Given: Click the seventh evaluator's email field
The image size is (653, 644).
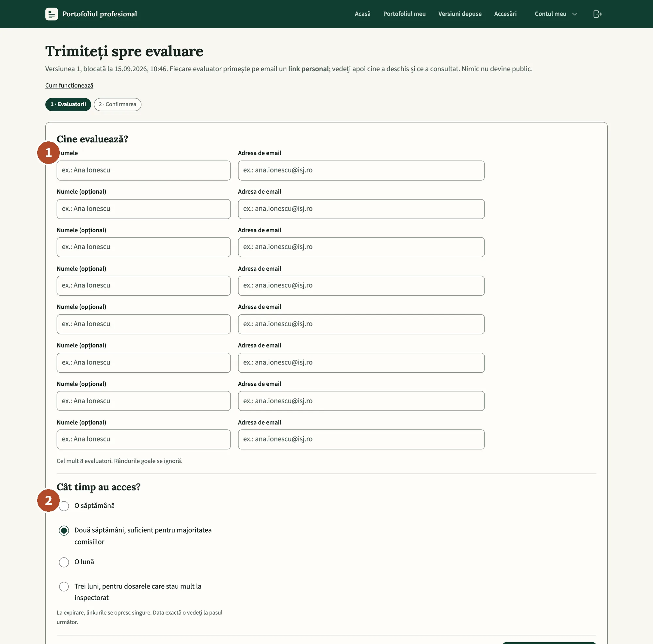Looking at the screenshot, I should (361, 401).
